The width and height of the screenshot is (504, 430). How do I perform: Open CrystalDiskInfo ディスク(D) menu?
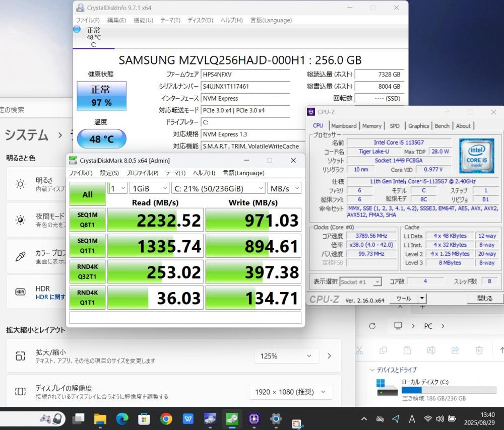[x=200, y=20]
